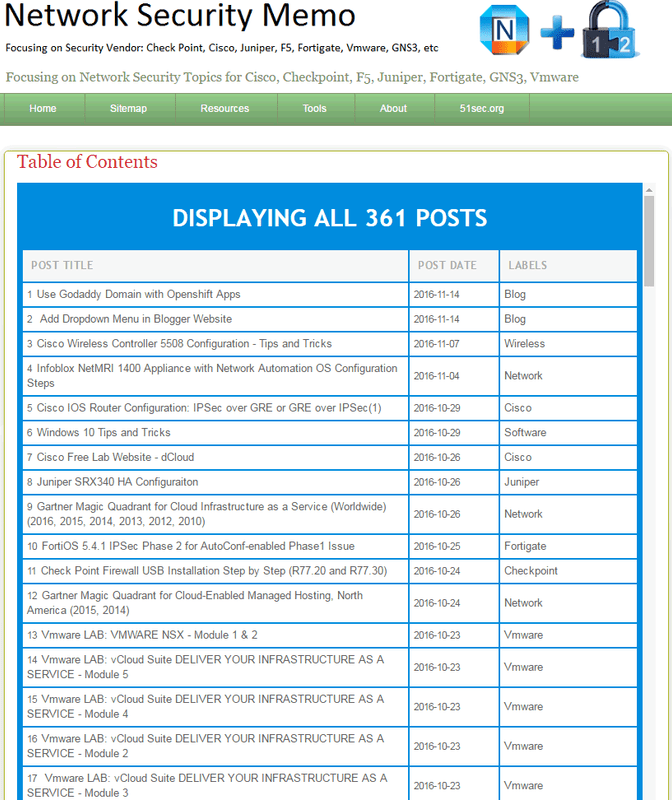Open the Sitemap menu item
The image size is (672, 800).
click(x=129, y=109)
